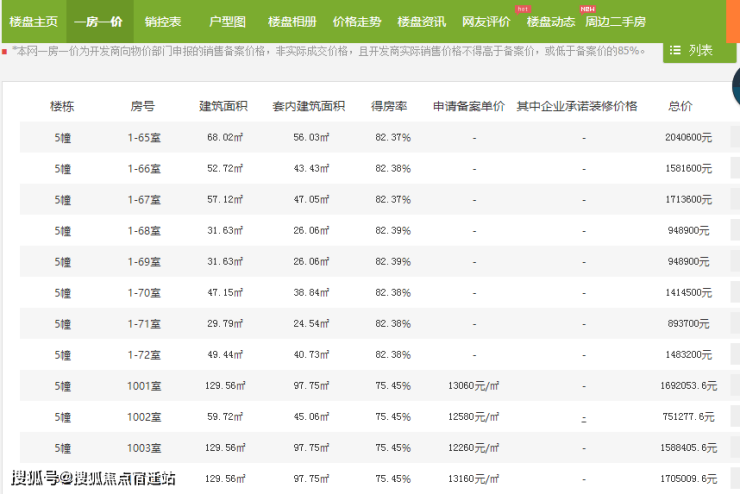740x494 pixels.
Task: Click building area 49.44㎡
Action: tap(225, 355)
